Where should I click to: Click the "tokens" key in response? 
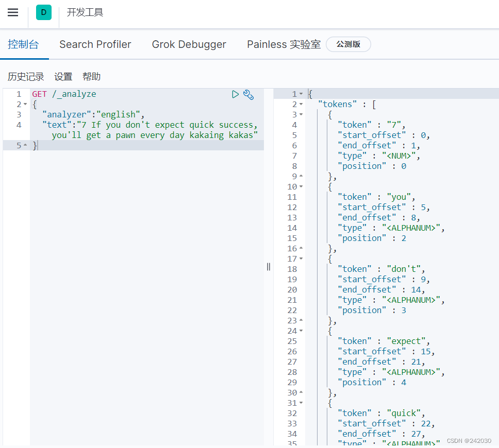337,105
